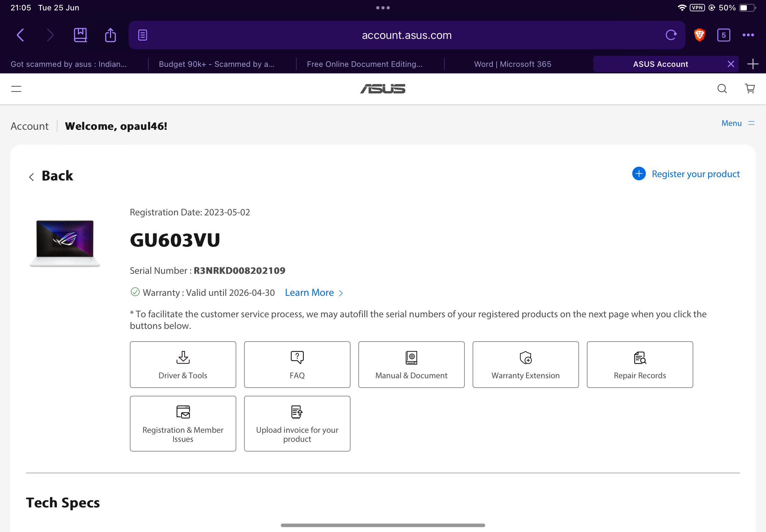Go back with browser back arrow
766x532 pixels.
(20, 35)
